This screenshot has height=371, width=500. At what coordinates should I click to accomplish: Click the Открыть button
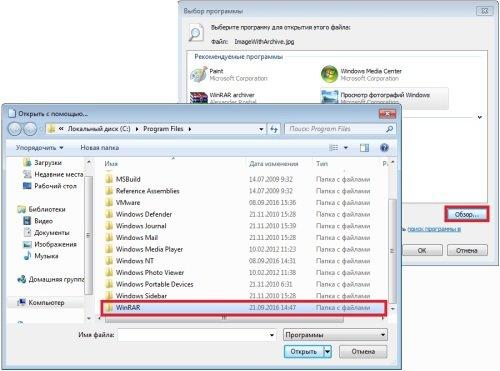[x=304, y=351]
